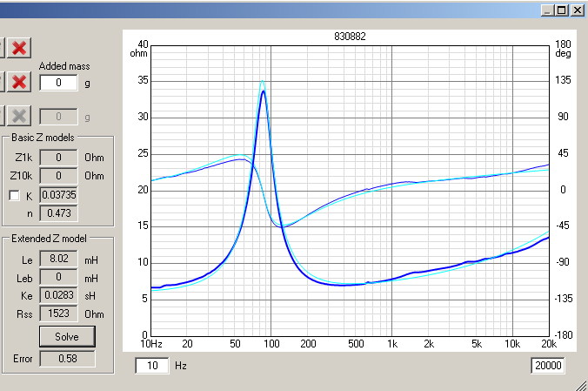The image size is (588, 391).
Task: Click the K value 0.03735 field
Action: pyautogui.click(x=58, y=195)
